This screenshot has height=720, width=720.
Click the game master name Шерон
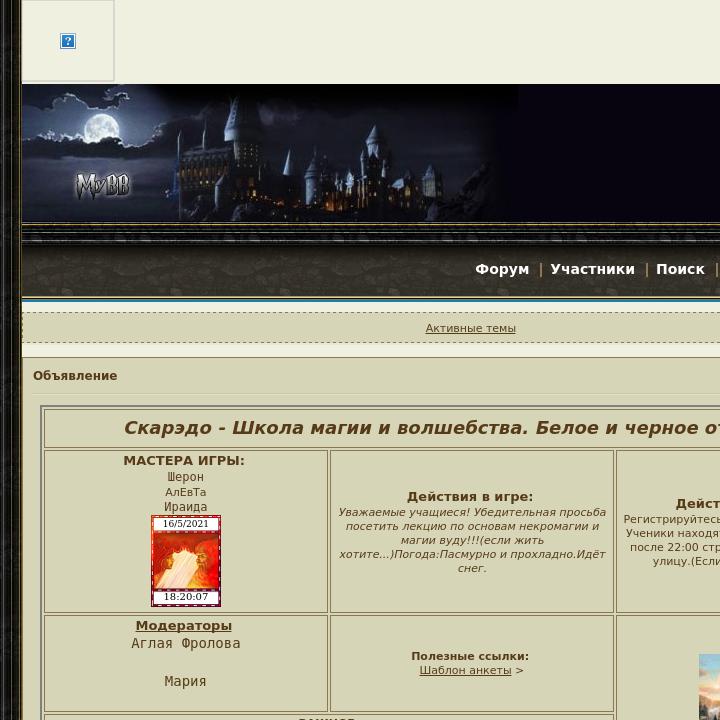[186, 477]
